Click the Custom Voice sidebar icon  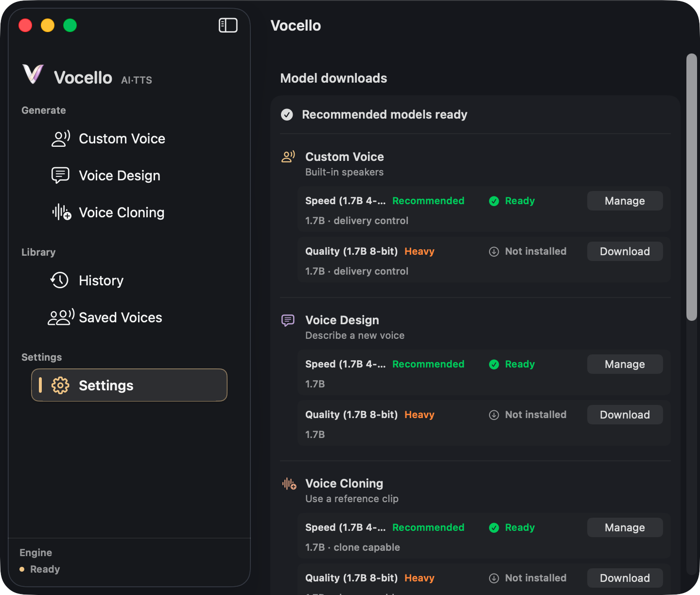coord(61,139)
